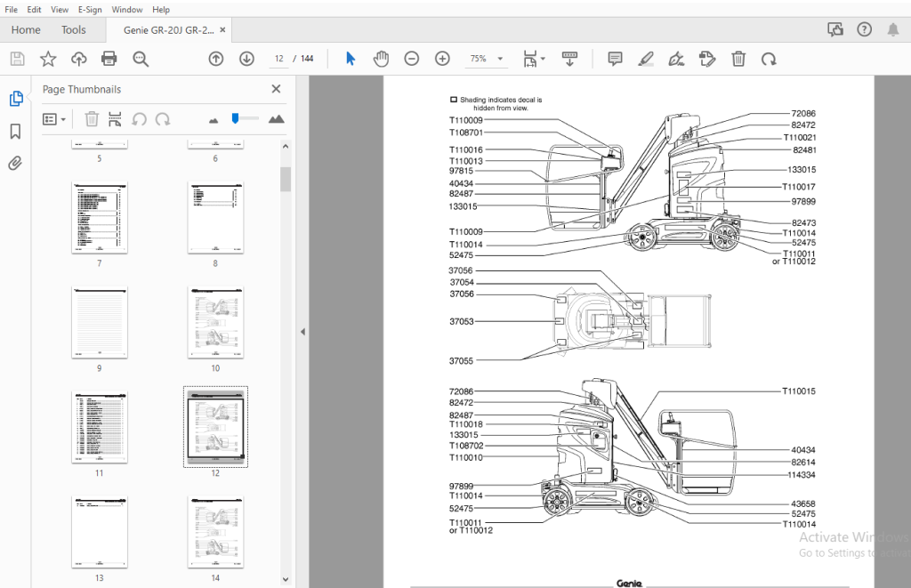Delete pages using the thumbnails trash icon
Image resolution: width=911 pixels, height=588 pixels.
[x=92, y=119]
